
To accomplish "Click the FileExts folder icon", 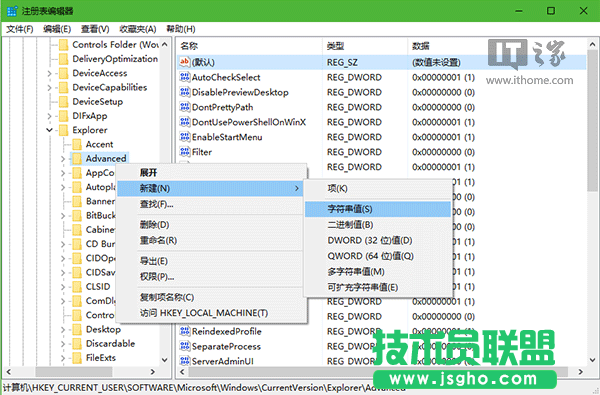I will tap(77, 358).
